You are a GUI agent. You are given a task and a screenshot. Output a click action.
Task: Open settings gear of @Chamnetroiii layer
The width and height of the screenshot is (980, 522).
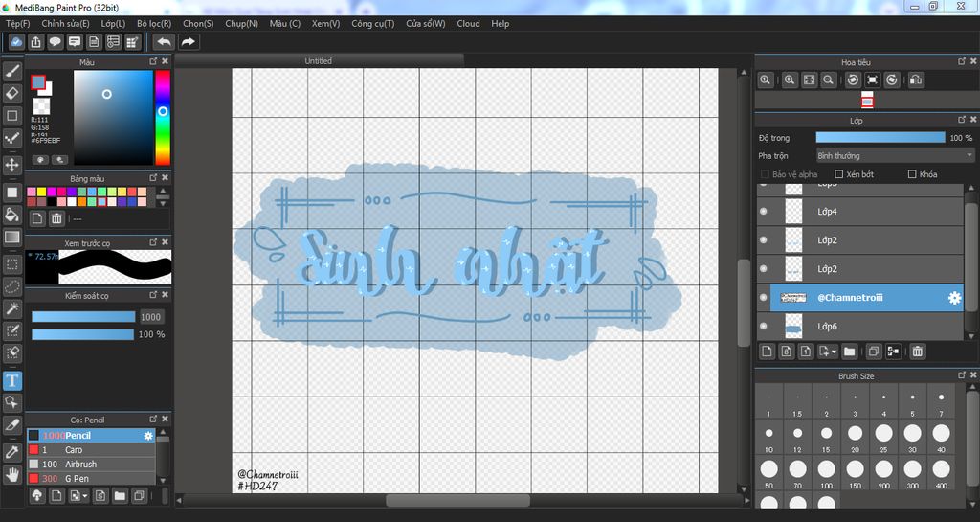tap(954, 298)
